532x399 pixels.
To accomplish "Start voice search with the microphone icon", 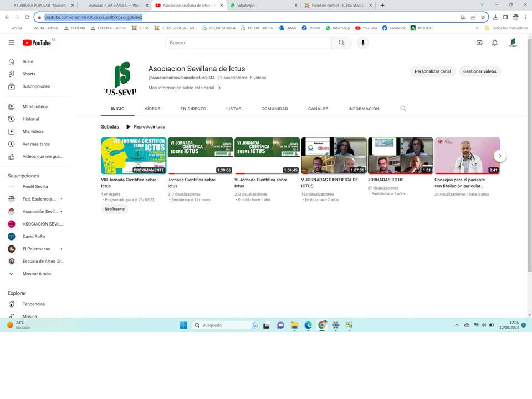I will tap(363, 42).
